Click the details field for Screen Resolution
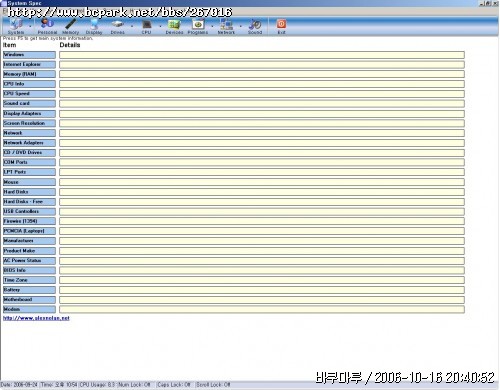 click(x=262, y=123)
